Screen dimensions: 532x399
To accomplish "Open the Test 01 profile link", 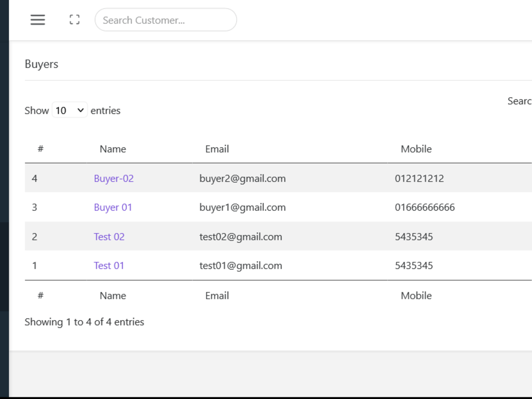I will click(109, 265).
